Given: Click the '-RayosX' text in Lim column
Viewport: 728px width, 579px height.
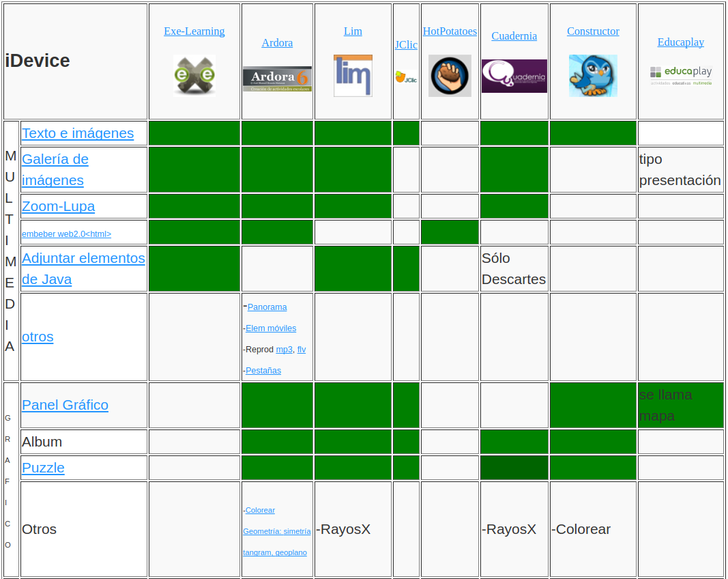Looking at the screenshot, I should (343, 529).
